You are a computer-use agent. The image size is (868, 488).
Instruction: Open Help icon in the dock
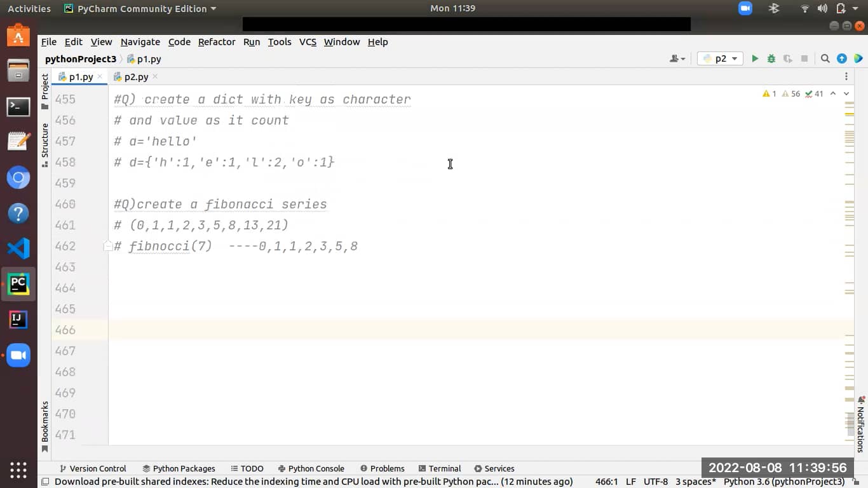pos(18,213)
